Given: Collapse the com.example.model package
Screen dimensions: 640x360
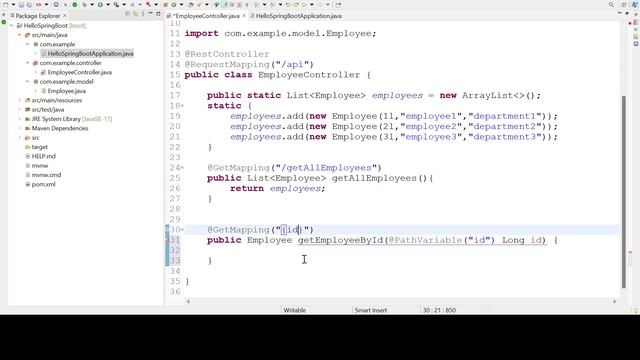Looking at the screenshot, I should (28, 81).
